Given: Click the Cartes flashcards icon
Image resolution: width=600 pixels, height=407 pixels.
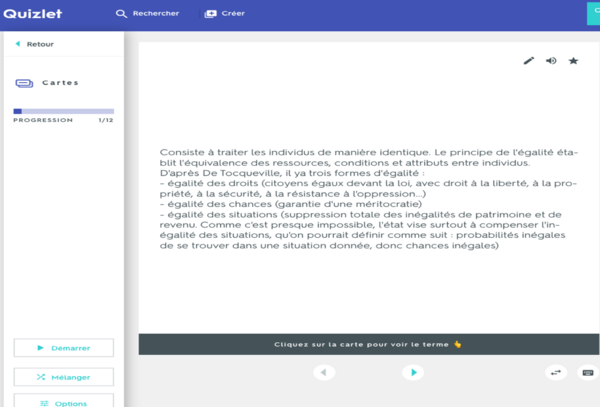Looking at the screenshot, I should (25, 83).
